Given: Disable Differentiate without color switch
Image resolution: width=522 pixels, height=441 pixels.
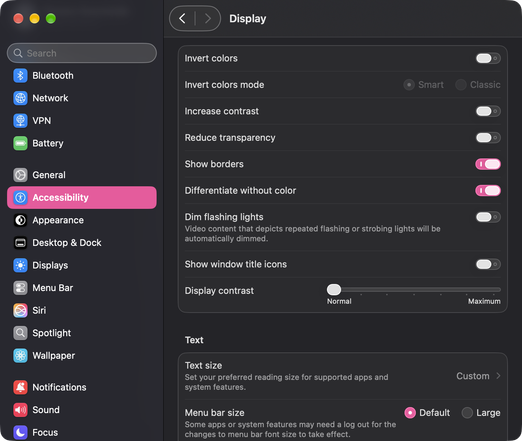Looking at the screenshot, I should point(488,190).
